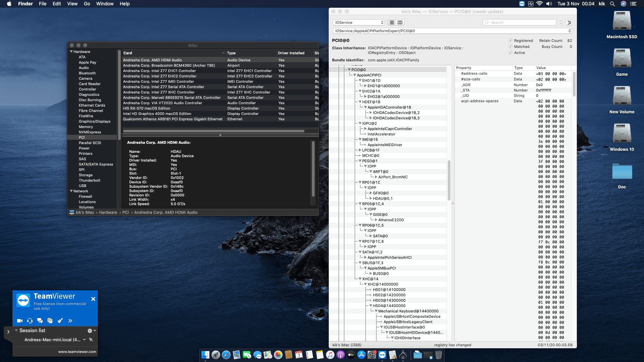Open Launchpad rocket icon in Dock
Image resolution: width=644 pixels, height=362 pixels.
[216, 355]
